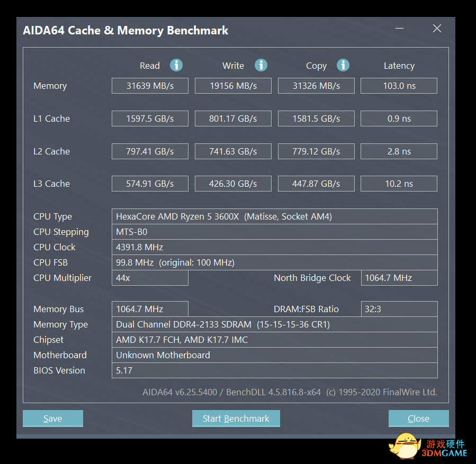476x464 pixels.
Task: Click the Memory Type label
Action: tap(61, 325)
